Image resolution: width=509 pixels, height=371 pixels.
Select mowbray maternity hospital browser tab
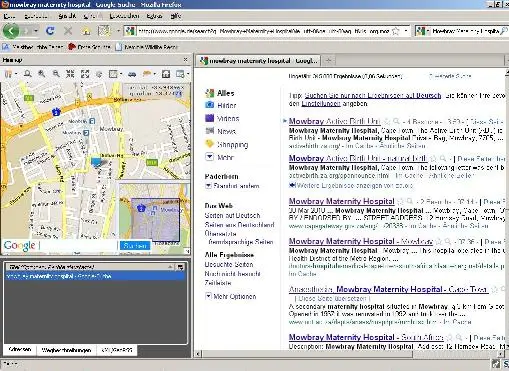[258, 60]
